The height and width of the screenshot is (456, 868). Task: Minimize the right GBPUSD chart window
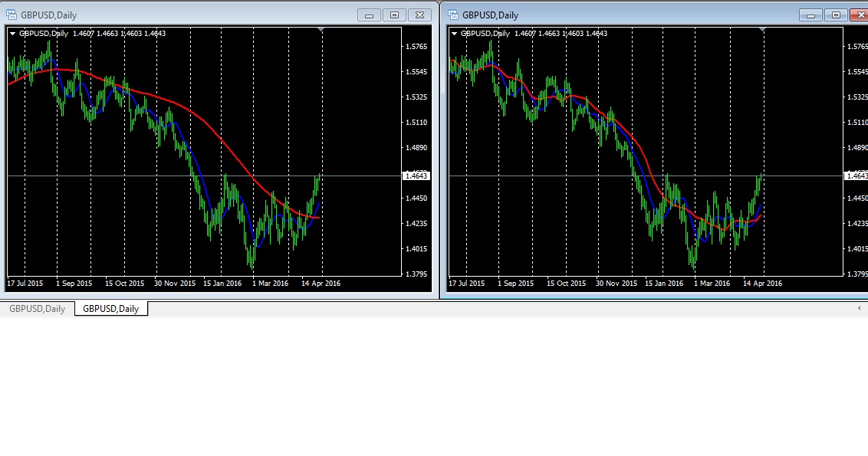[810, 15]
